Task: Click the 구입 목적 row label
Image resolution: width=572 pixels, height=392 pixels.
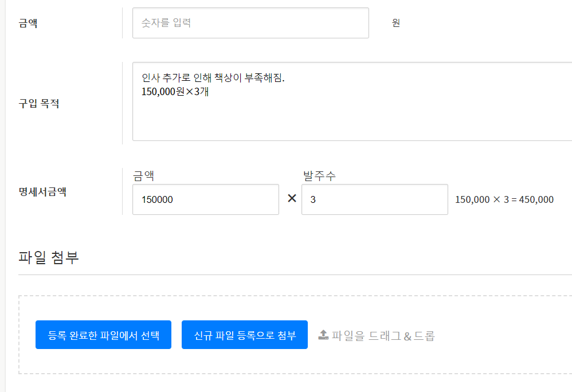Action: tap(39, 104)
